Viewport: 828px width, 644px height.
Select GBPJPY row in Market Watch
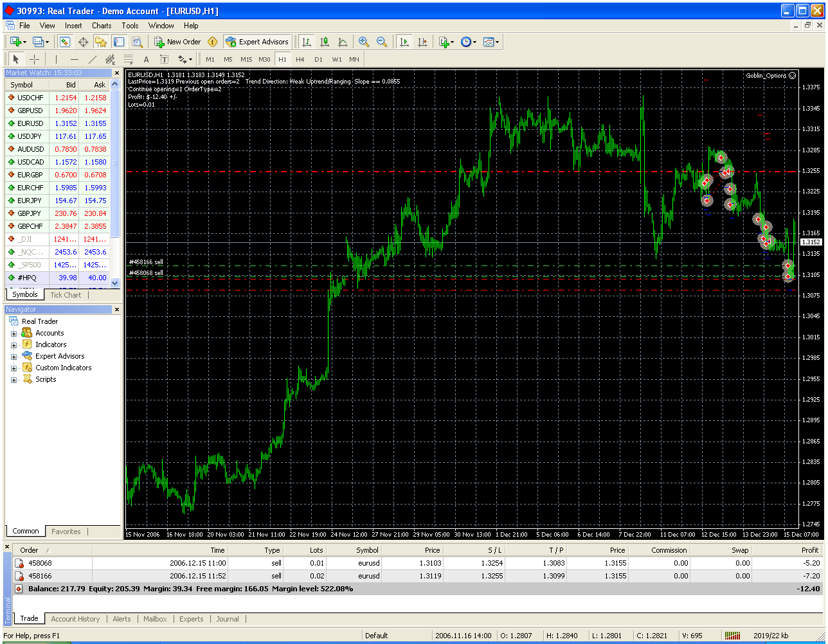(58, 213)
